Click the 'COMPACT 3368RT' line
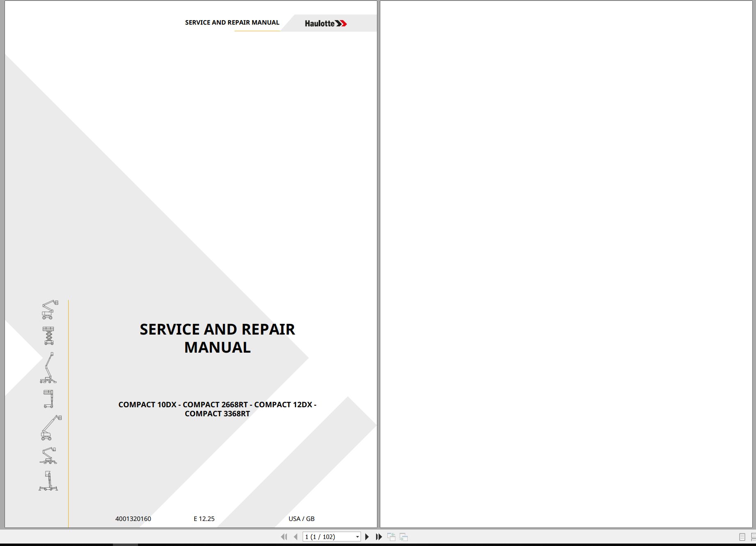 (217, 414)
